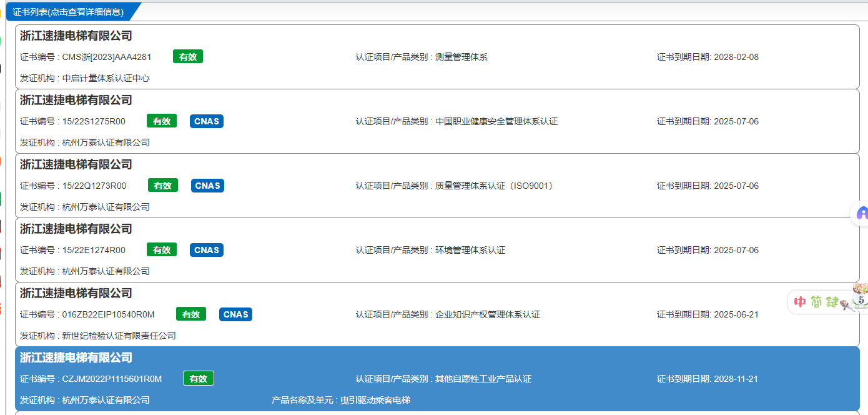The height and width of the screenshot is (415, 868).
Task: Toggle the 中 Chinese input mode icon
Action: click(x=801, y=302)
